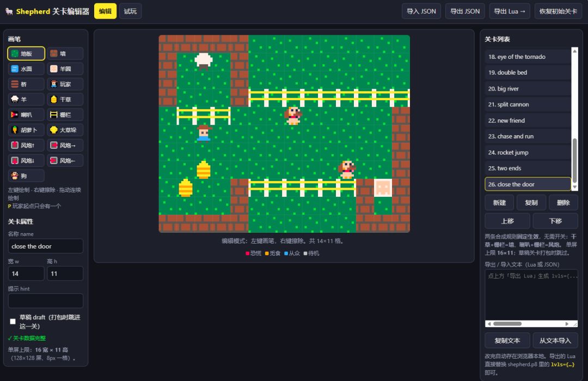Click the empty 提示 hint field
This screenshot has height=381, width=588.
pyautogui.click(x=46, y=301)
